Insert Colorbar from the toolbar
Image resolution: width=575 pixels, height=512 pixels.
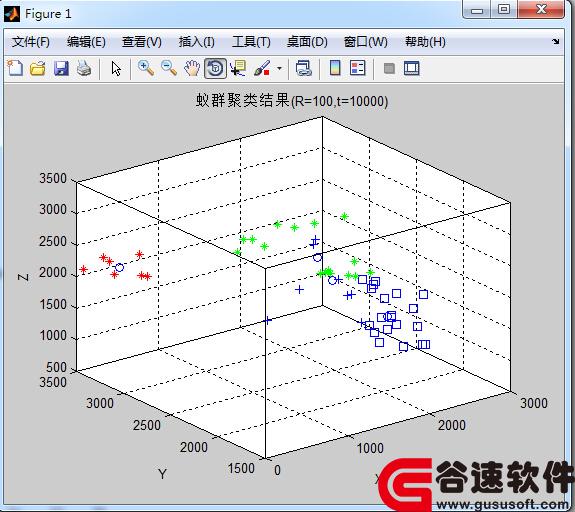(335, 68)
